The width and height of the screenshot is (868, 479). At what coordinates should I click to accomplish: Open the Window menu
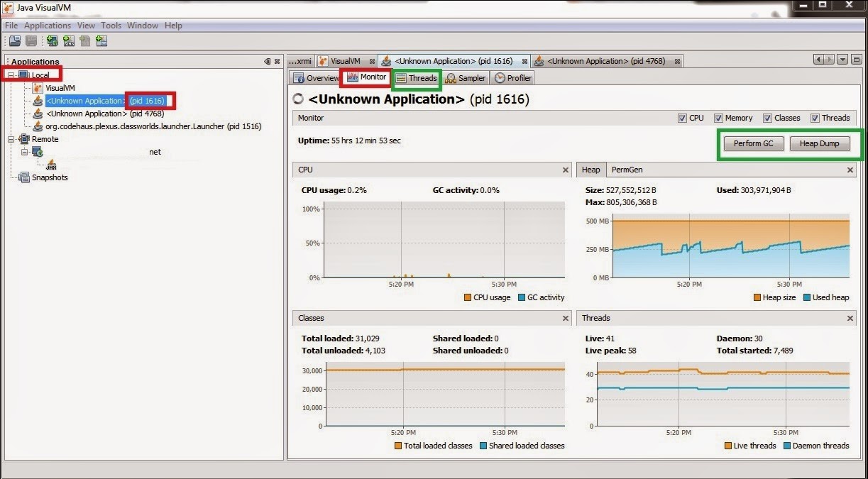[x=143, y=26]
